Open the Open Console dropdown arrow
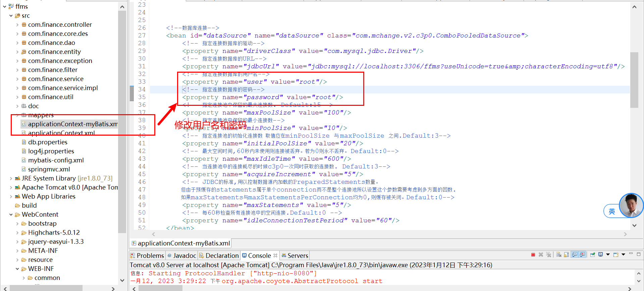644x291 pixels. [x=623, y=254]
